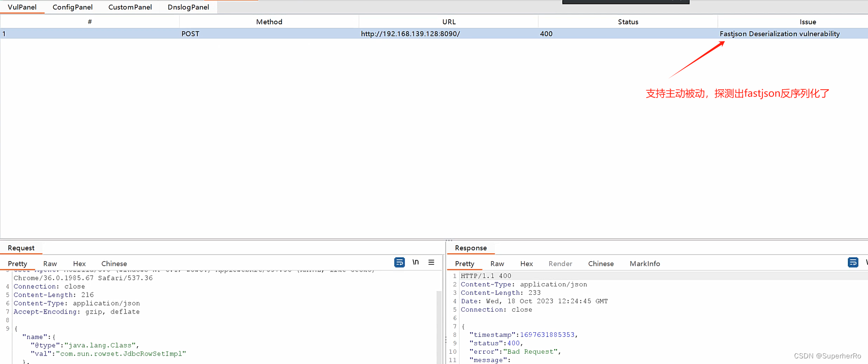Open the Request panel hamburger options menu
Viewport: 868px width, 364px height.
431,262
